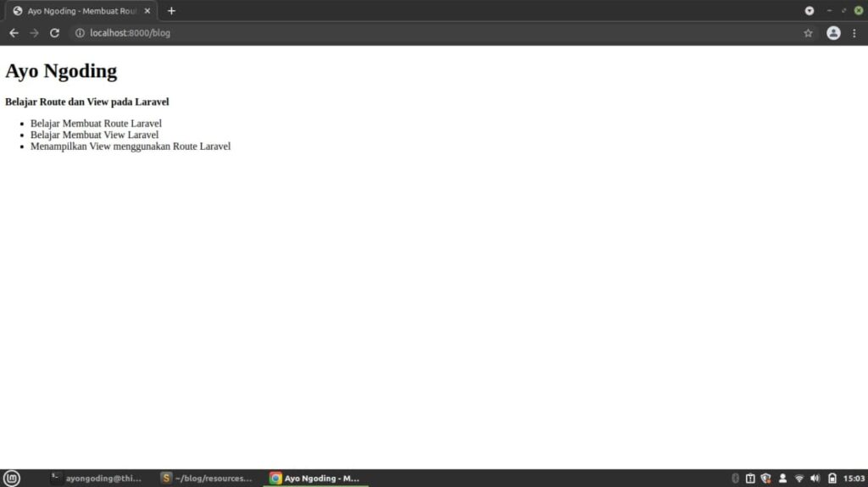
Task: Open the keyboard tray icon
Action: tap(750, 479)
